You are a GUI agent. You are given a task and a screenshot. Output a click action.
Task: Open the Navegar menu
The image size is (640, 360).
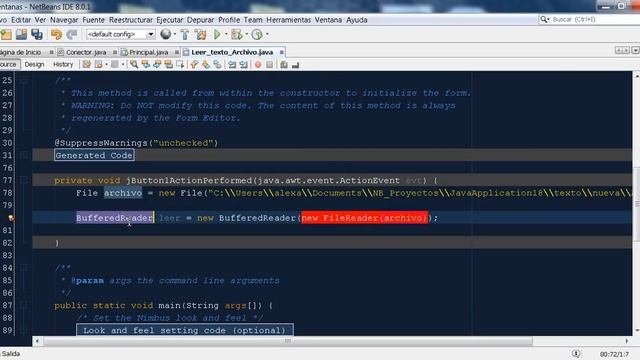tap(64, 20)
